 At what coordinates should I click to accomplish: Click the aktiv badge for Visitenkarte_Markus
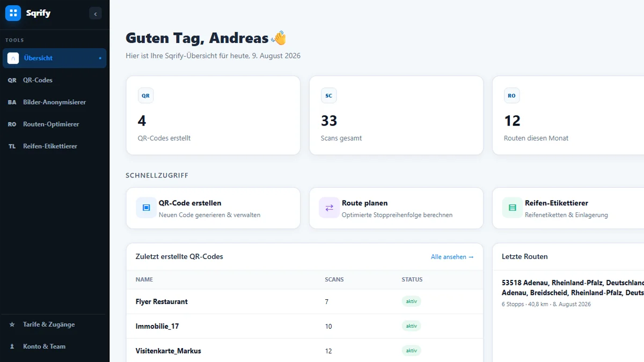(412, 351)
